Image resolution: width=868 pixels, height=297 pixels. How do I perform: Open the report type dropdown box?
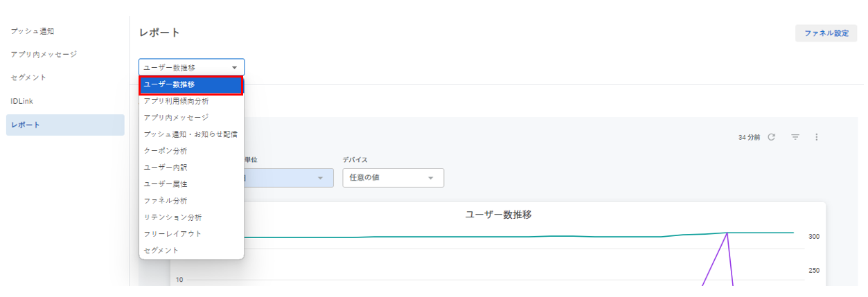(x=191, y=67)
